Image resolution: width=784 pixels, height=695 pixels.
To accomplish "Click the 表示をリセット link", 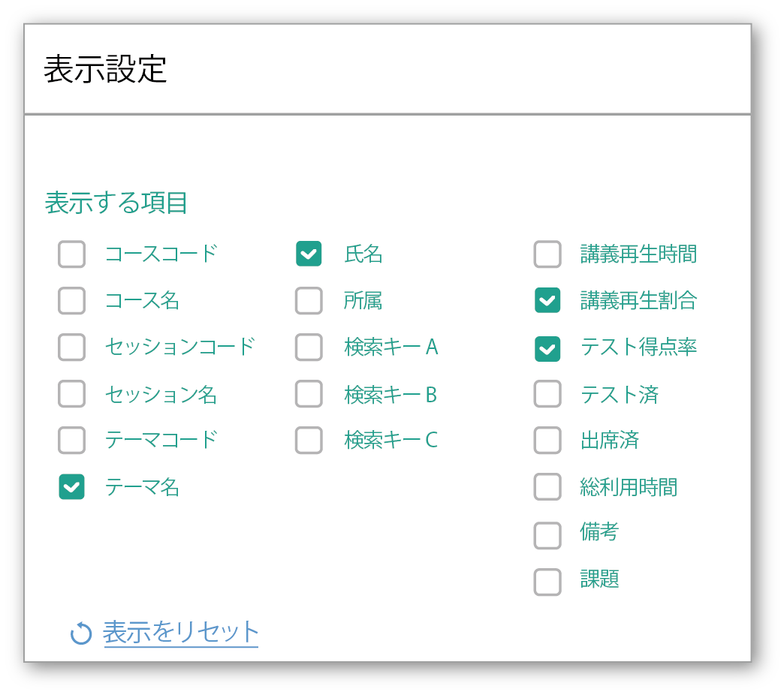I will (x=181, y=632).
